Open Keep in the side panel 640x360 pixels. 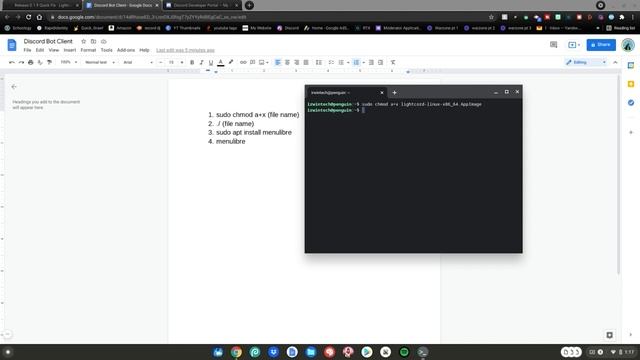pos(631,84)
